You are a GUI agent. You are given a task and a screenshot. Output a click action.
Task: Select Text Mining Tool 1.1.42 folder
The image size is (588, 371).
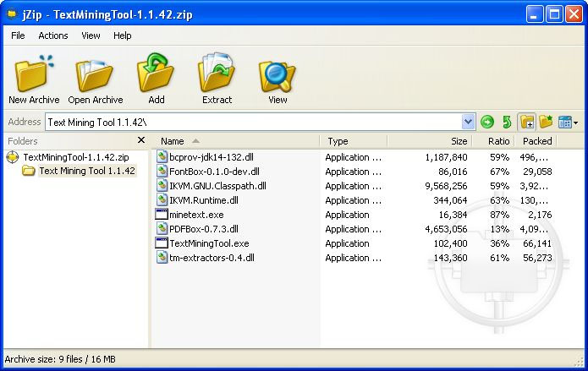pyautogui.click(x=87, y=171)
